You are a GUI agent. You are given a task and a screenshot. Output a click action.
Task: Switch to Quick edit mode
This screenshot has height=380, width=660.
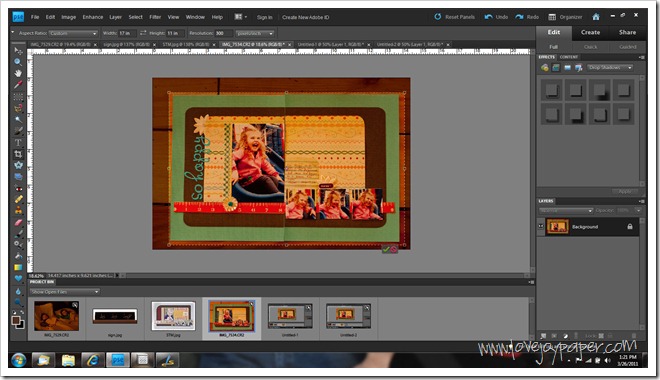[590, 47]
